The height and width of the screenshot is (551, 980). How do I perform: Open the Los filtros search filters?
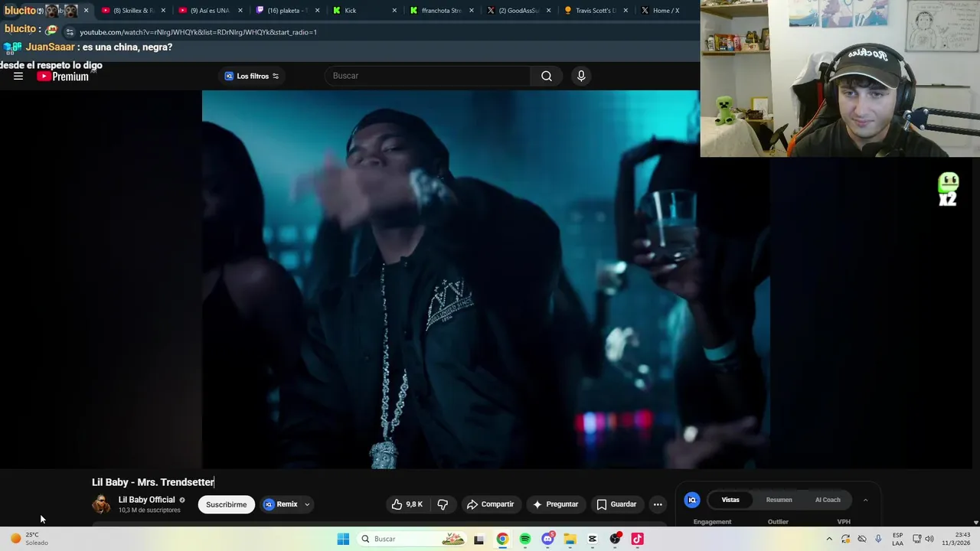coord(252,76)
